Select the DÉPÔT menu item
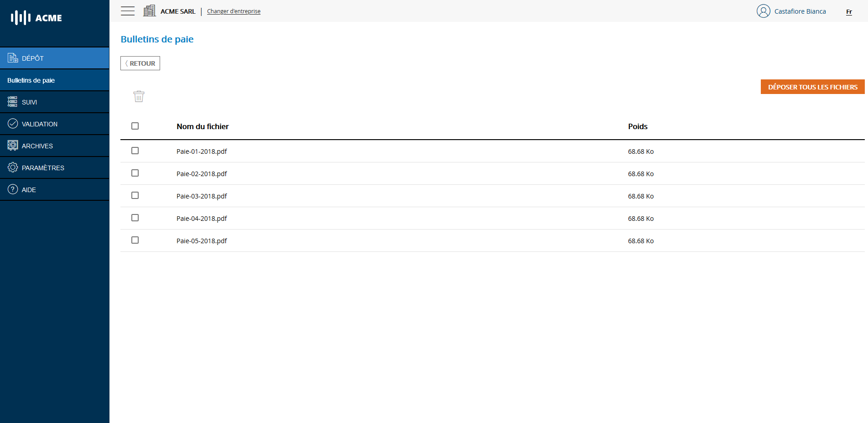868x423 pixels. pyautogui.click(x=32, y=58)
